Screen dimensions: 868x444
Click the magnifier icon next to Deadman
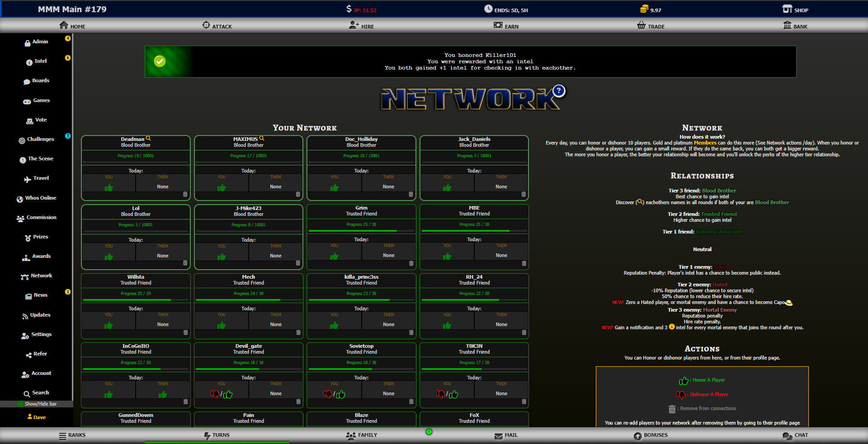(148, 139)
